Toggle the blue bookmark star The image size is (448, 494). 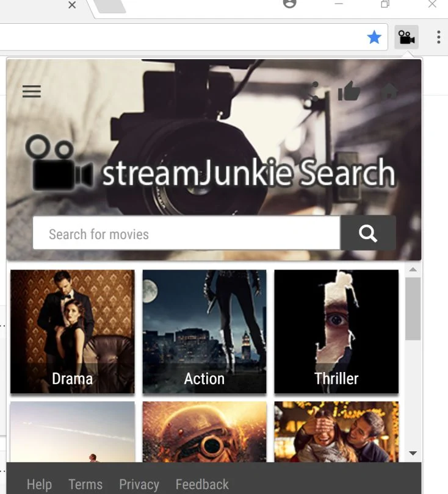click(x=374, y=37)
